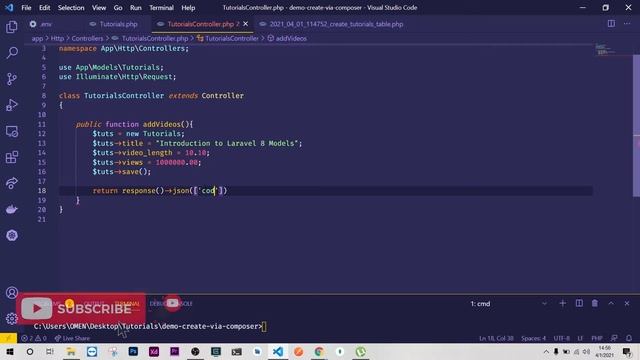The width and height of the screenshot is (640, 360).
Task: Change indentation via 'Spaces: 4'
Action: pos(533,338)
